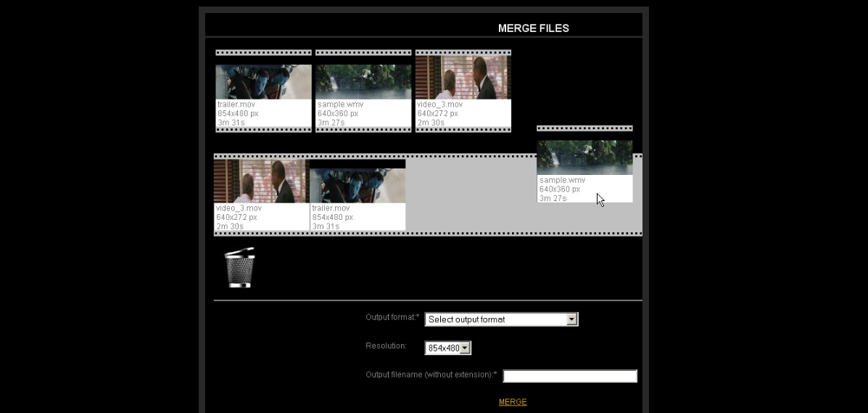
Task: Open the Output format dropdown
Action: point(501,319)
